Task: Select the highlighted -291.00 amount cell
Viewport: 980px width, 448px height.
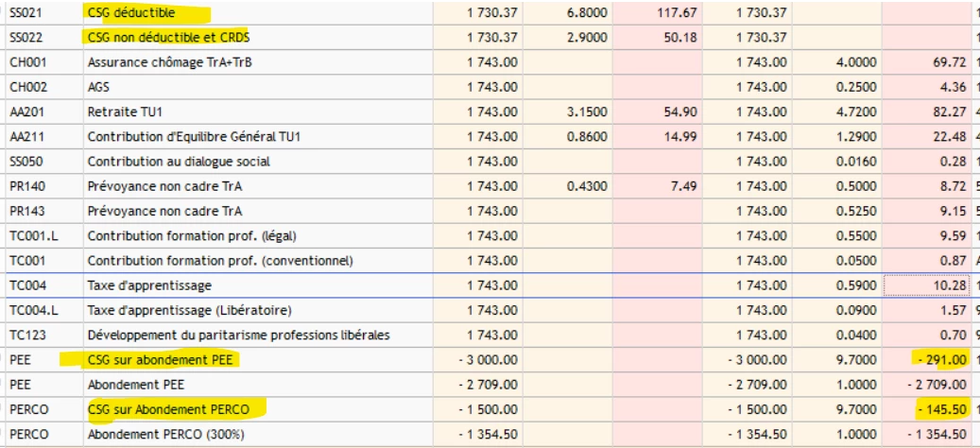Action: point(940,359)
